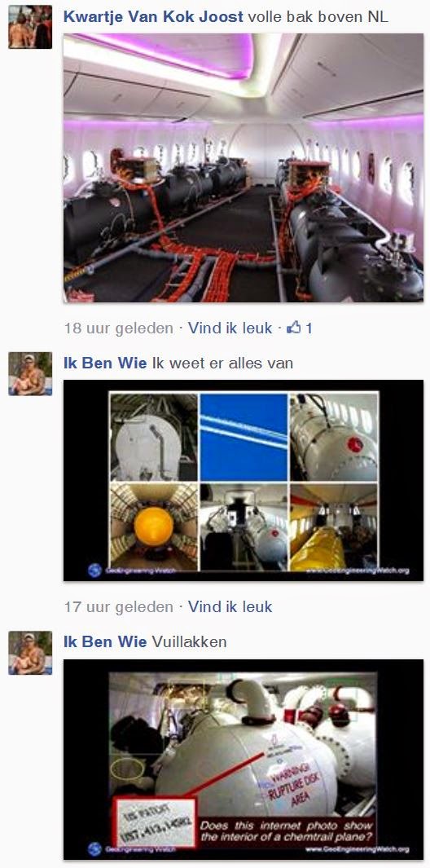Open Ik Ben Wie name above collage image

[105, 364]
